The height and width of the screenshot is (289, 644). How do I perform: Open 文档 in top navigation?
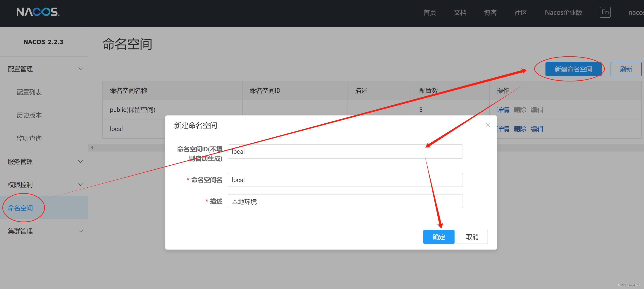460,12
